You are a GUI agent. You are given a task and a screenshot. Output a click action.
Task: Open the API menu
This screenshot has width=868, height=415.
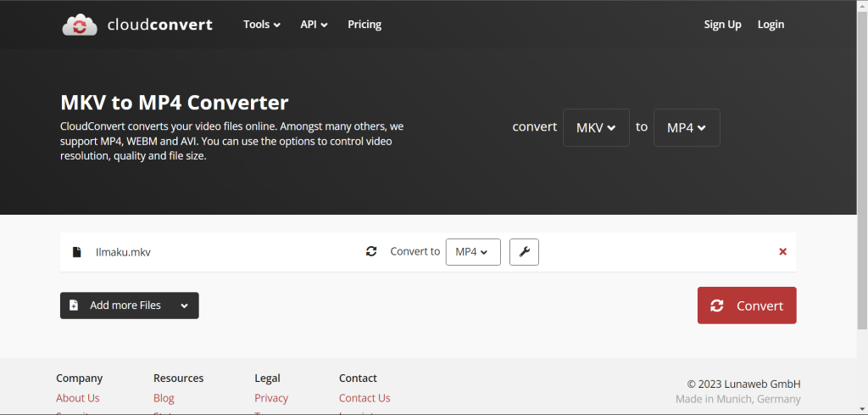(x=314, y=25)
